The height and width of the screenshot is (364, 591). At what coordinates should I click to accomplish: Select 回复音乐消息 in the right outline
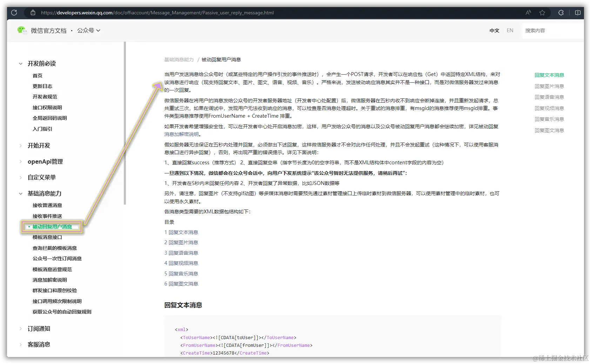[549, 119]
